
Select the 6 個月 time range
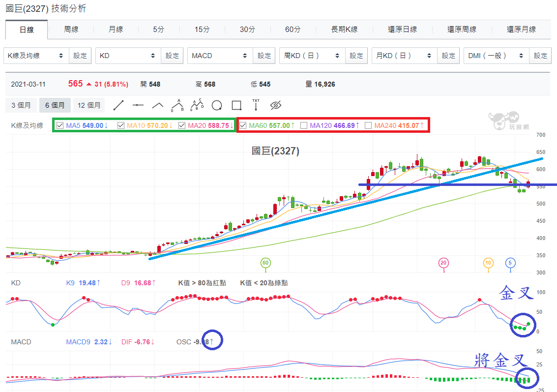(x=55, y=106)
